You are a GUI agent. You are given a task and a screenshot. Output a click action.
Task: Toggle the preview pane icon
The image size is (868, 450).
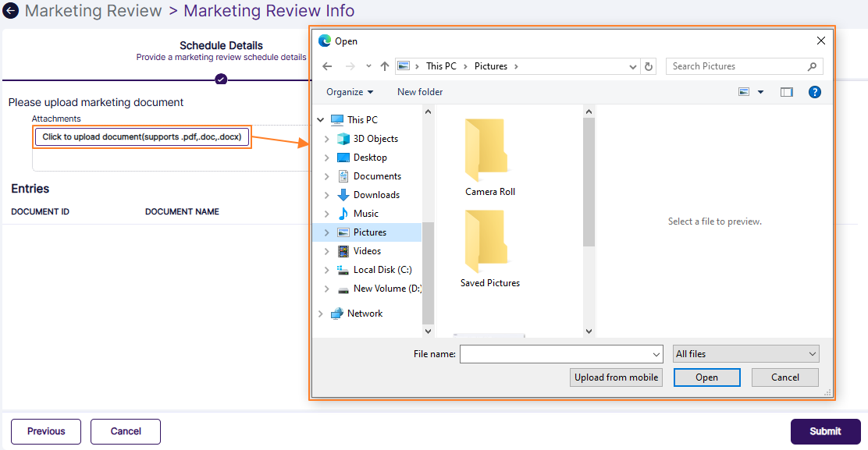[786, 91]
